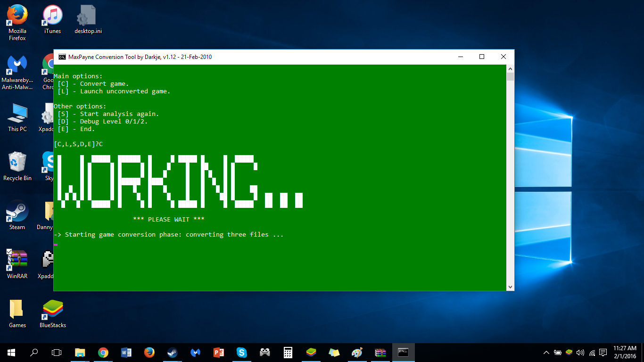Screen dimensions: 644x362
Task: Open Sticky Notes from the taskbar
Action: pos(334,353)
